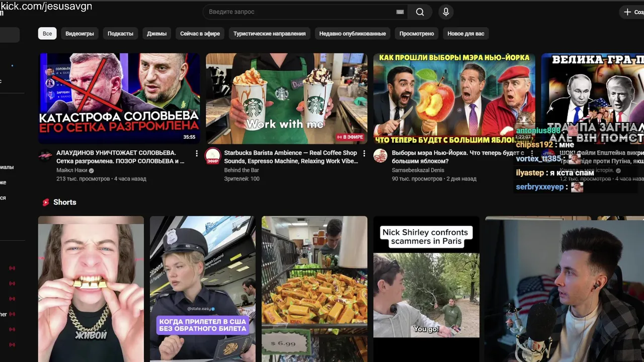Open title Выборы мэра Нью-Йорка
The image size is (644, 362).
tap(458, 157)
